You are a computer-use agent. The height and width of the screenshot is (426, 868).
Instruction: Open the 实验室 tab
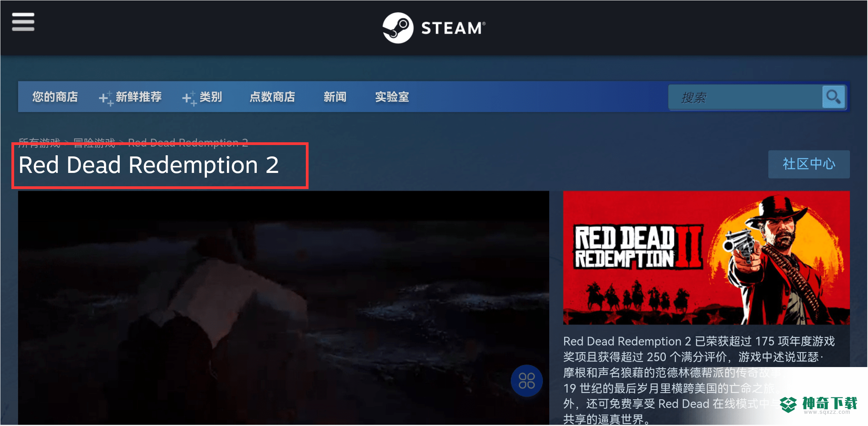tap(392, 97)
